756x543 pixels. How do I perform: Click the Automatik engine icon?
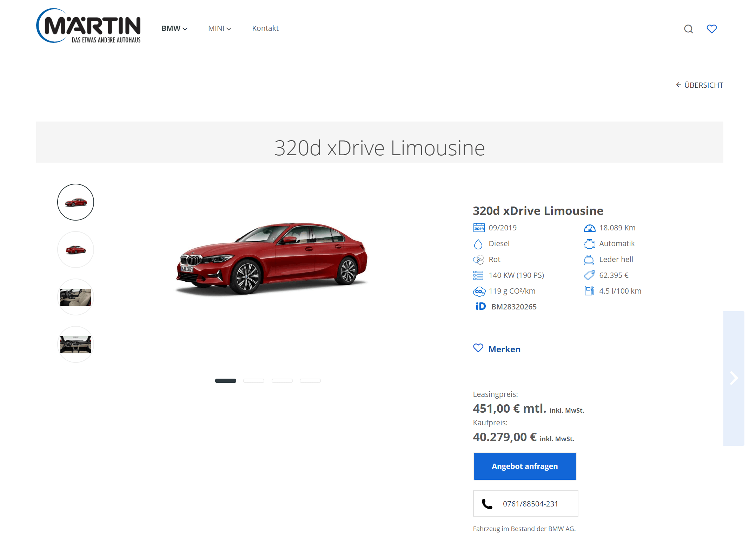(589, 244)
